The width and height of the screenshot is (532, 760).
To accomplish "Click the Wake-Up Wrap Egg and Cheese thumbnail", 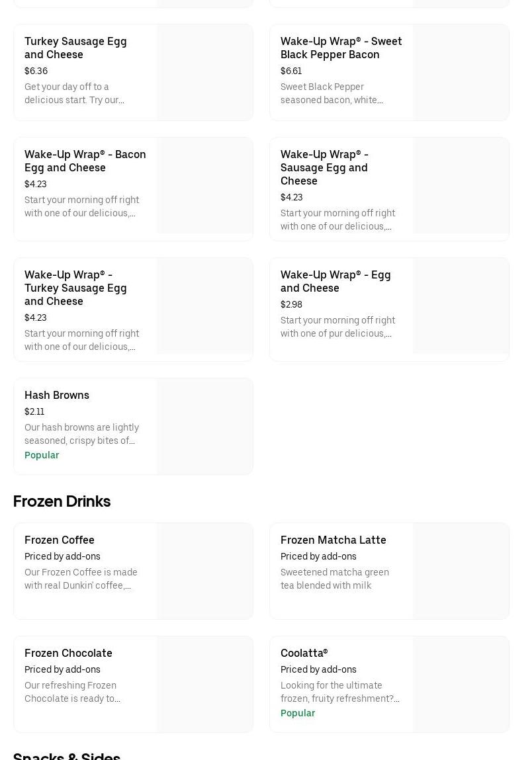I will pos(461,306).
